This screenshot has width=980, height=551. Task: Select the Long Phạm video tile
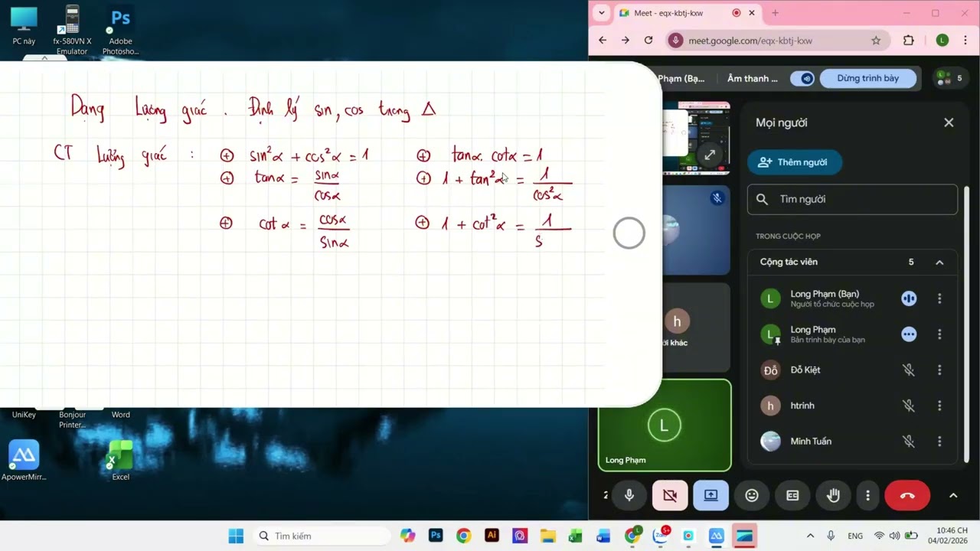665,425
